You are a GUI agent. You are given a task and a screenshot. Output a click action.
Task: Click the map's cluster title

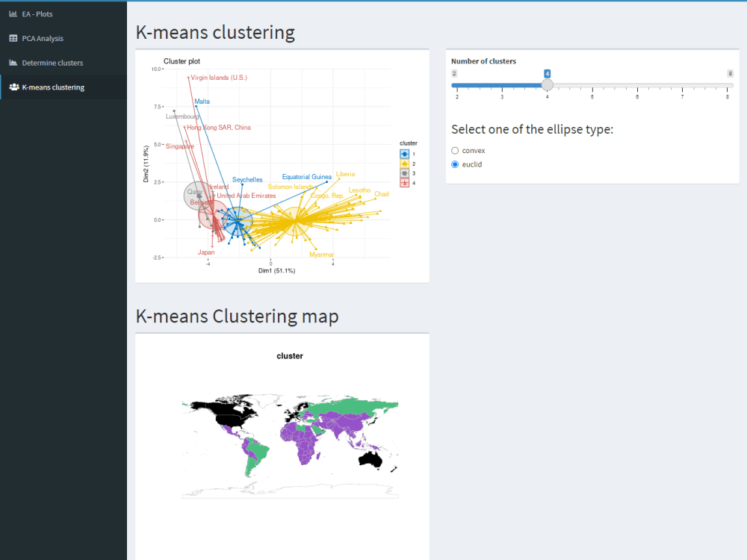290,355
